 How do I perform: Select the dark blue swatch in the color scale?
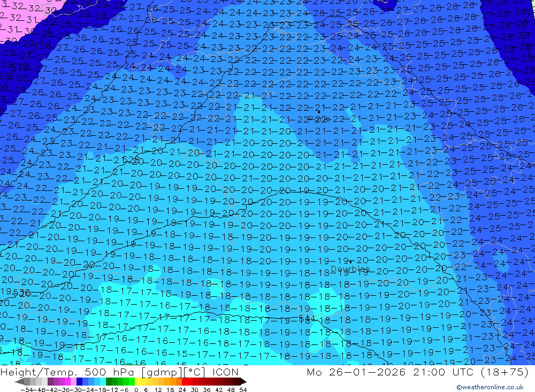point(79,381)
